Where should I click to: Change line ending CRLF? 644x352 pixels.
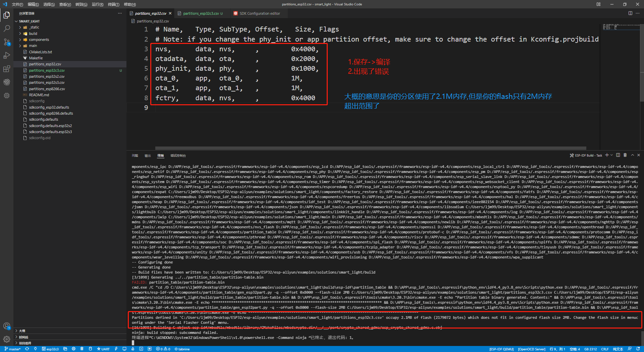[x=605, y=349]
